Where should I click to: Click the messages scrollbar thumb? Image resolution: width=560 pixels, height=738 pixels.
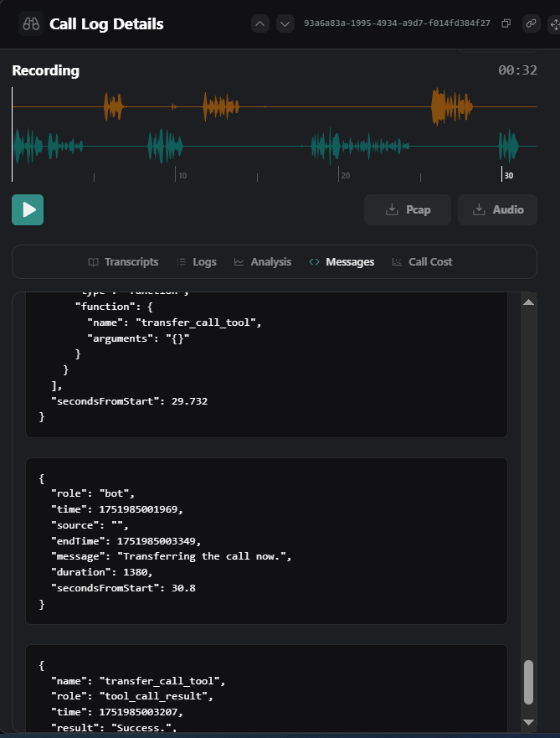(x=528, y=682)
